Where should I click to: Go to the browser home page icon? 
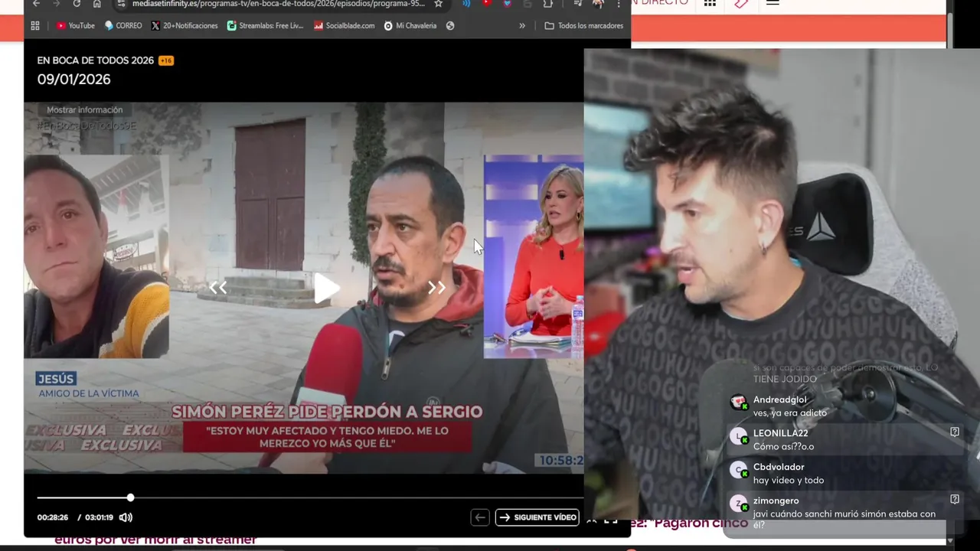[96, 4]
